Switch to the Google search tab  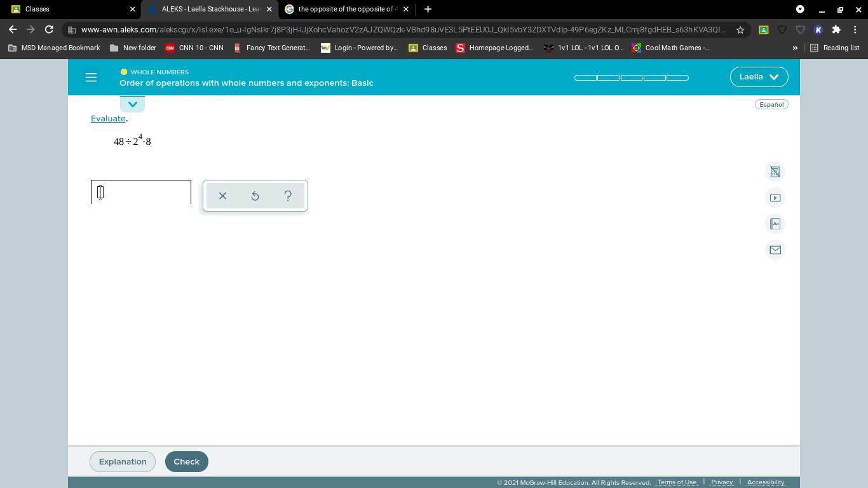(347, 9)
